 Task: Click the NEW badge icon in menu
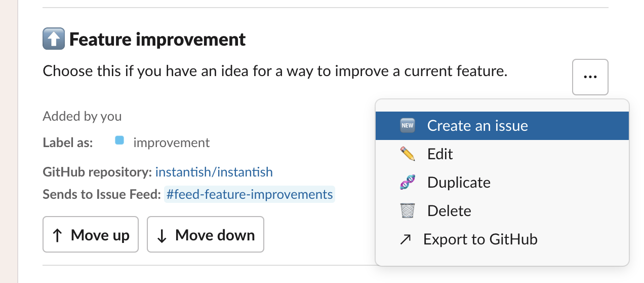(407, 125)
